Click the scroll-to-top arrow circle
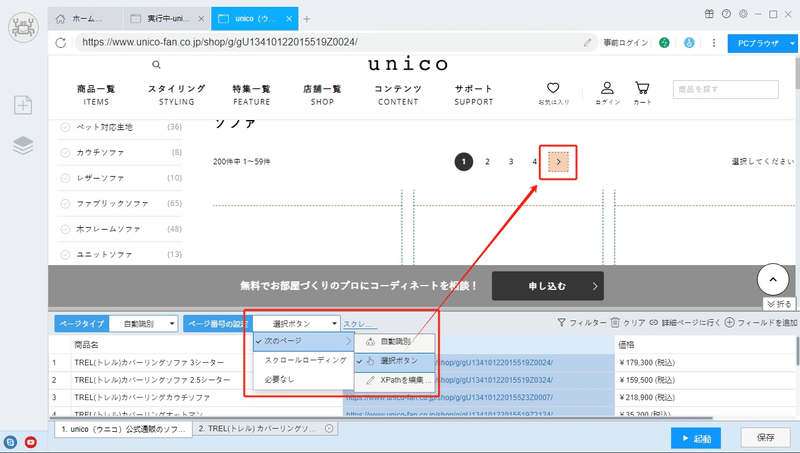This screenshot has height=453, width=800. pyautogui.click(x=773, y=280)
